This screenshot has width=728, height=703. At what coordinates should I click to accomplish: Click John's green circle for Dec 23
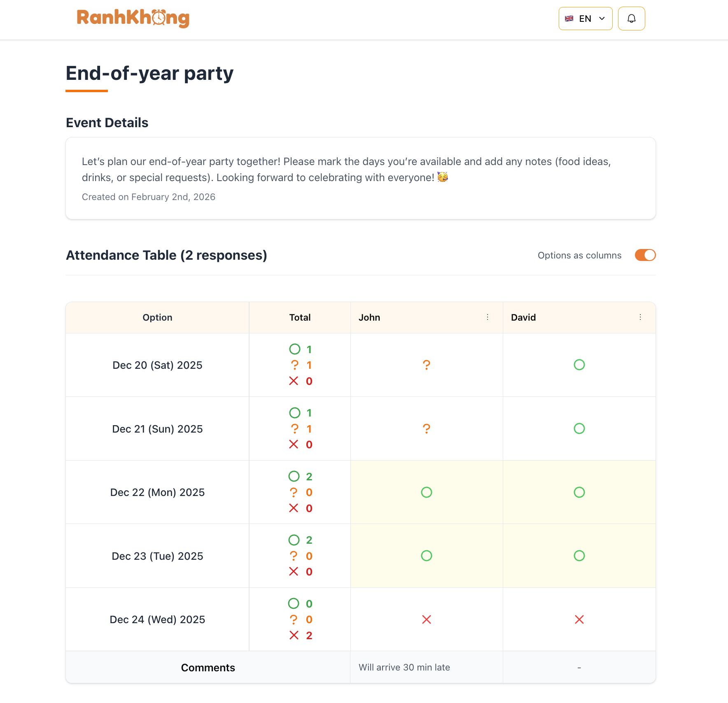click(426, 556)
